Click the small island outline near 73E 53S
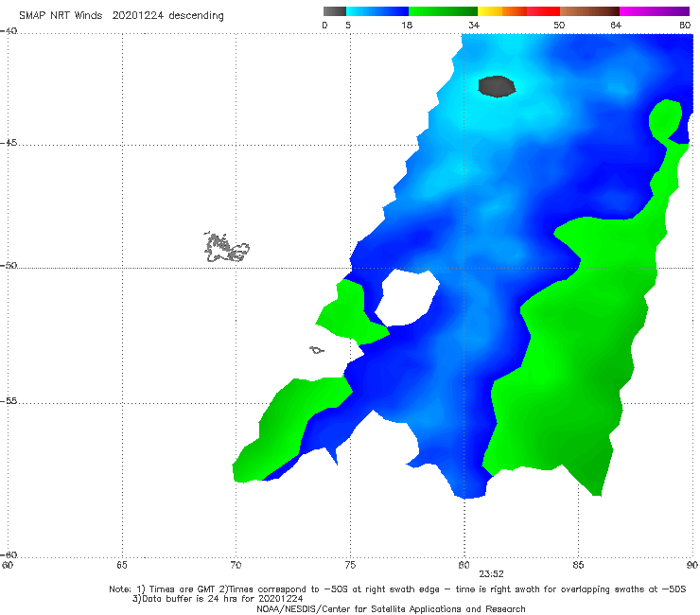The image size is (700, 615). [x=317, y=350]
